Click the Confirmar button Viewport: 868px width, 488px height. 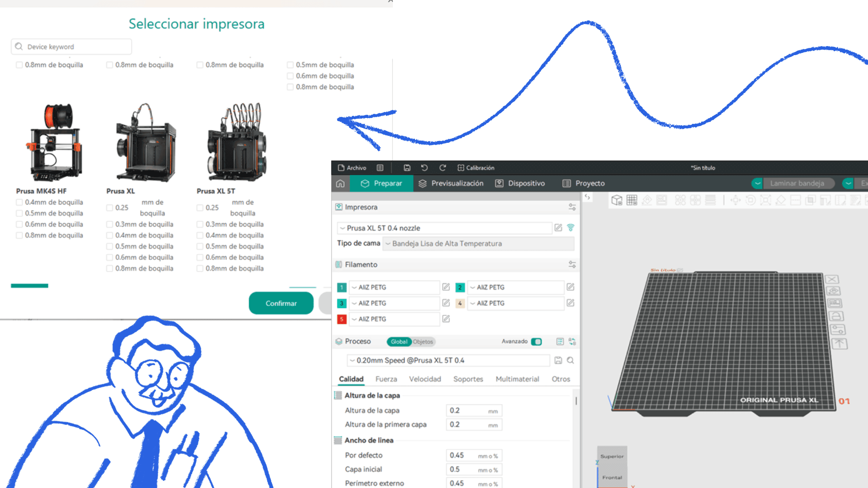[281, 303]
